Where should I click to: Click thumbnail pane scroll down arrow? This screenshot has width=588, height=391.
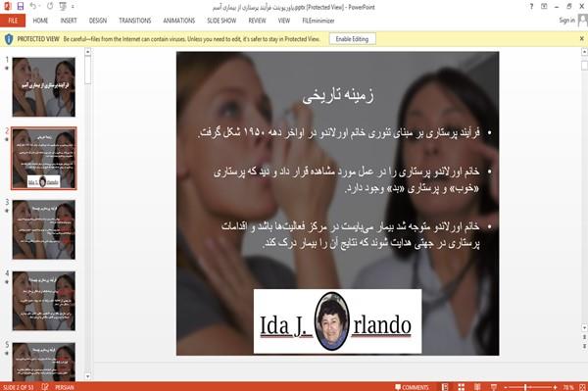point(88,376)
